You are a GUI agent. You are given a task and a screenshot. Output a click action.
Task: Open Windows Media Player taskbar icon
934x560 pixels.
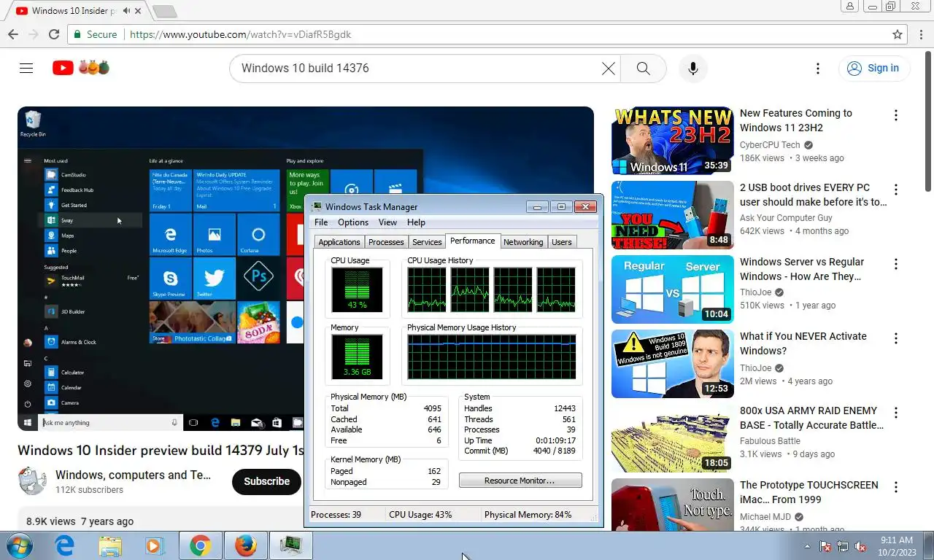tap(154, 545)
